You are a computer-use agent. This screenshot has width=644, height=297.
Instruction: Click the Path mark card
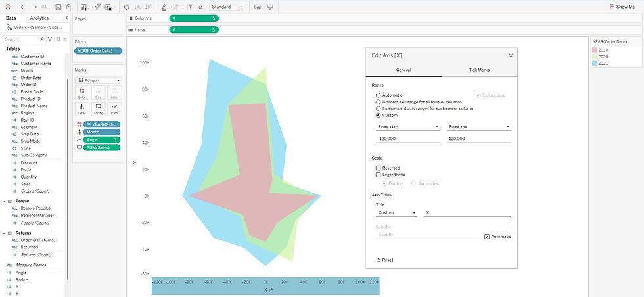coord(114,109)
